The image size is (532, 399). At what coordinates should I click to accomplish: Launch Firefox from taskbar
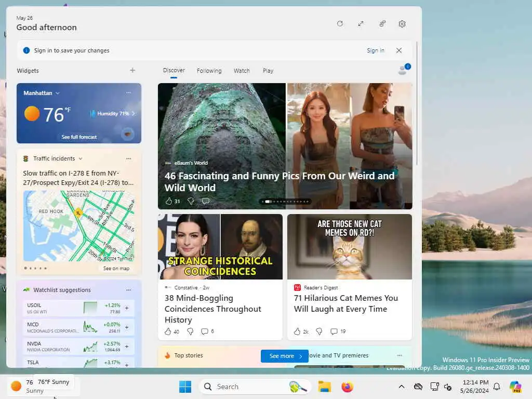347,387
